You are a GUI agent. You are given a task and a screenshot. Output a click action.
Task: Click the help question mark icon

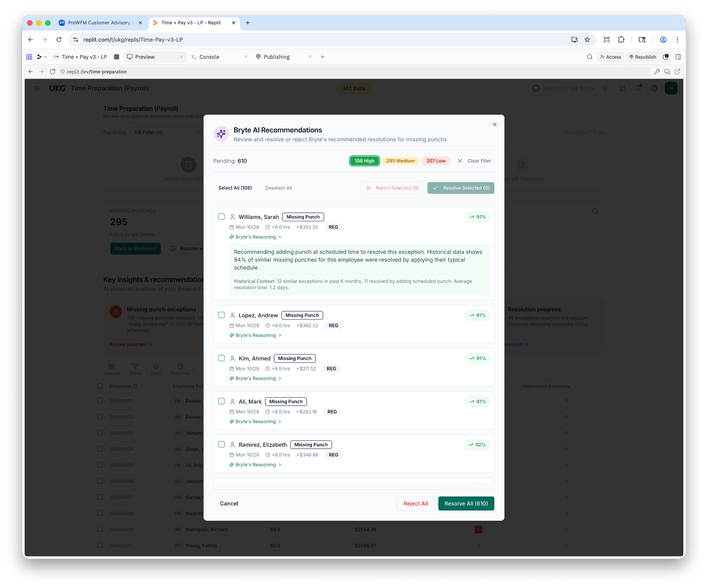point(654,88)
